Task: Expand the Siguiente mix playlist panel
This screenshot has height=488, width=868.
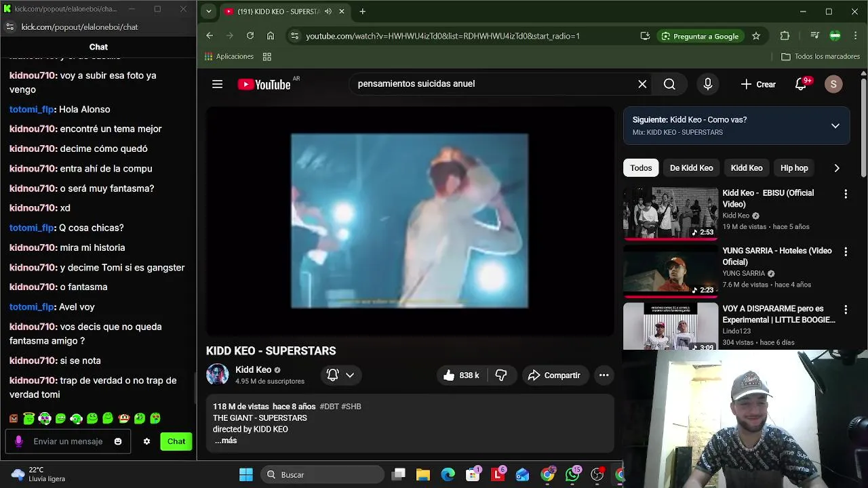Action: click(x=835, y=126)
